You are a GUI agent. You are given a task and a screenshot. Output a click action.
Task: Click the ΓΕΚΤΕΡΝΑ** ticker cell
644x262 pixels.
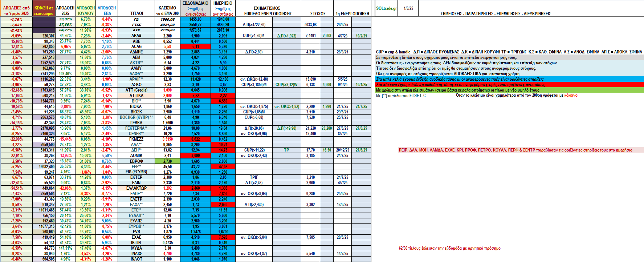[x=136, y=128]
